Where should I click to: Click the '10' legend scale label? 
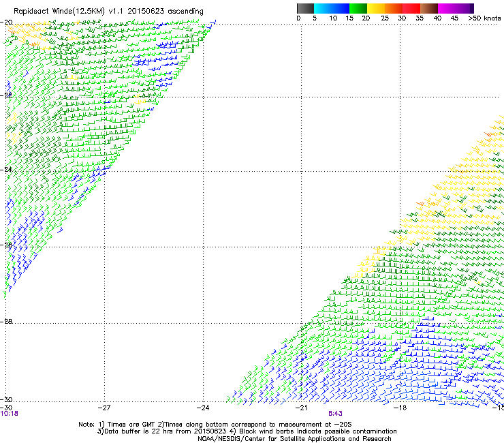tap(333, 18)
